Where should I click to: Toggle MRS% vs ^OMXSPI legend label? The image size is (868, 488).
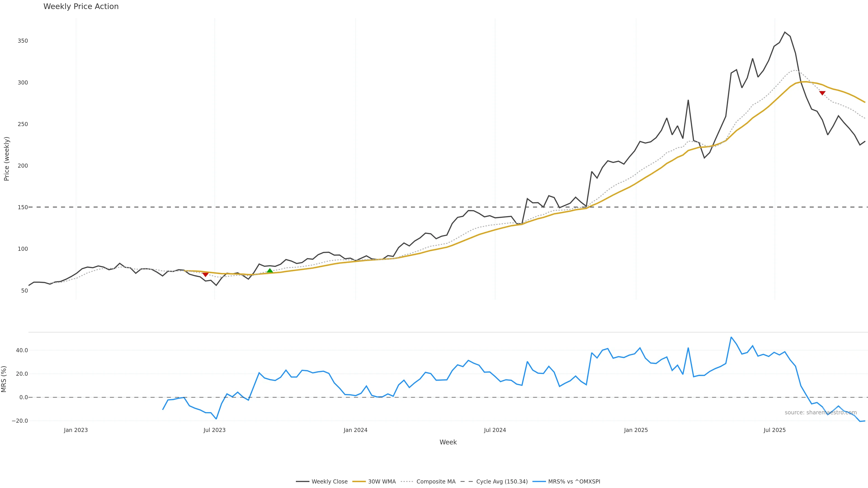[x=574, y=482]
